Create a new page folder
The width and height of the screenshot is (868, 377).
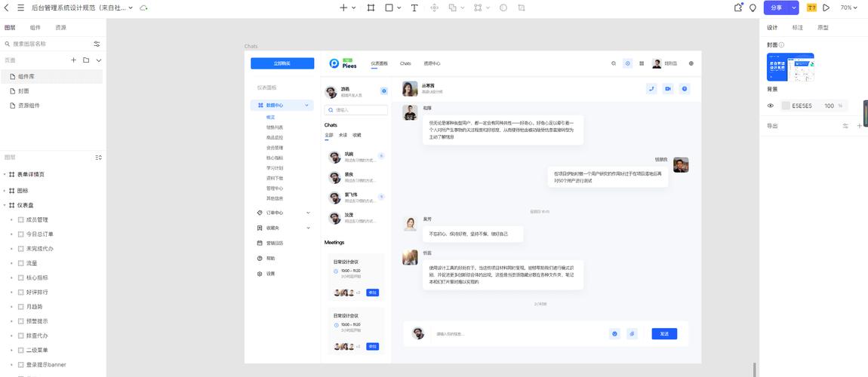click(x=86, y=60)
